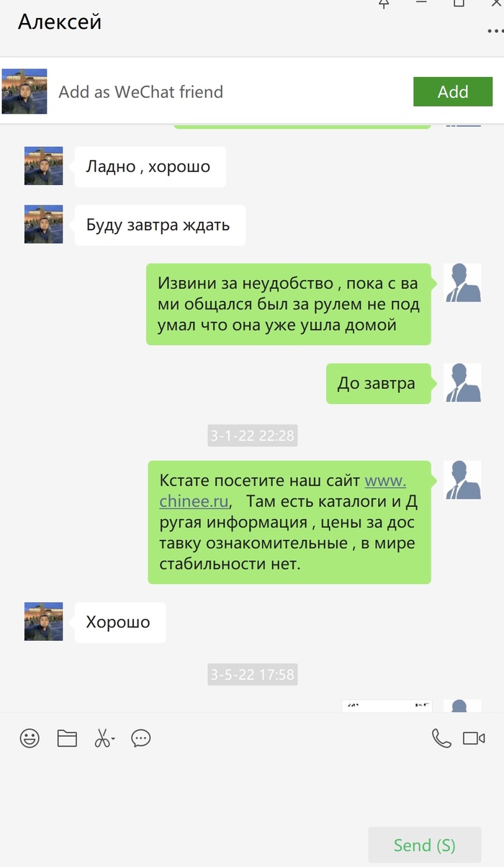Image resolution: width=504 pixels, height=867 pixels.
Task: Click the Send (S) button
Action: [x=425, y=845]
